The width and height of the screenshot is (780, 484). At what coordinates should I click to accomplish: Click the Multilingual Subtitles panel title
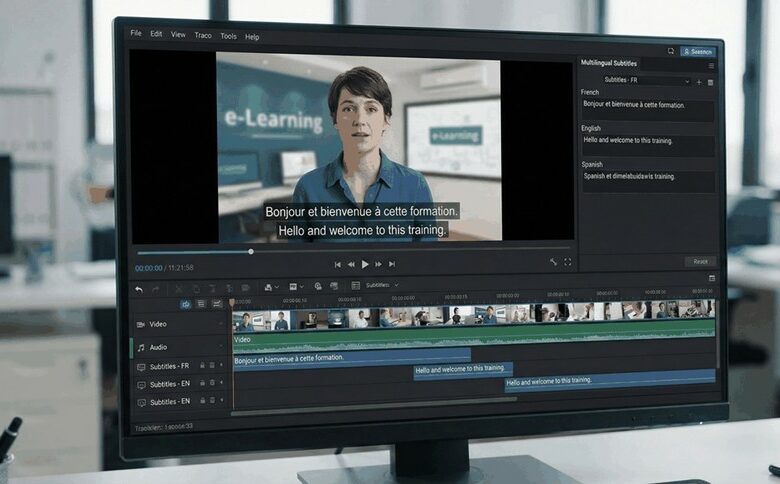(x=609, y=63)
